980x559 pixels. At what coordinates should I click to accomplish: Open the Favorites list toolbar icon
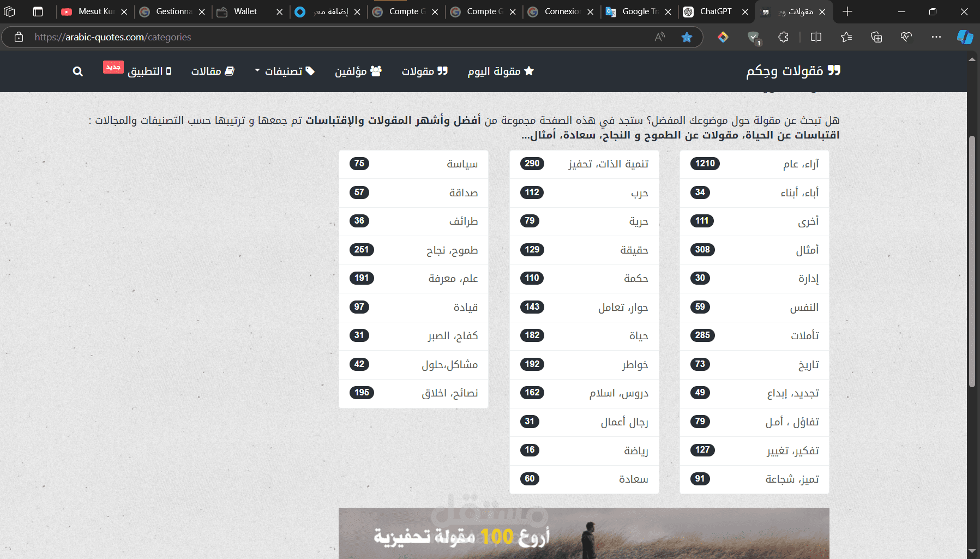coord(846,37)
